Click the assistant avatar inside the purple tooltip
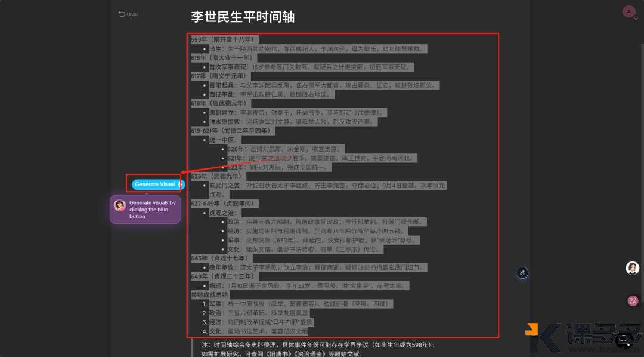This screenshot has width=644, height=357. click(120, 205)
